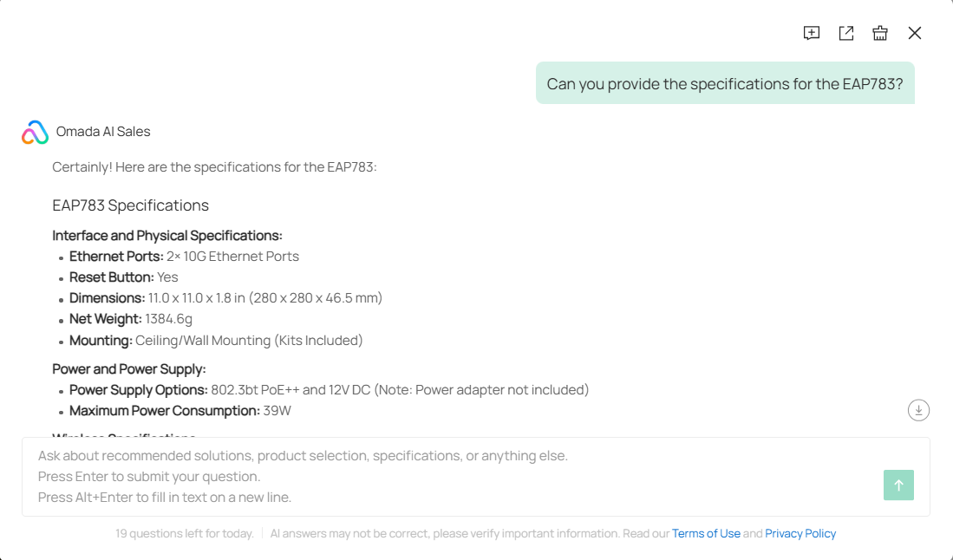This screenshot has height=560, width=953.
Task: Open the Terms of Use page
Action: point(707,533)
